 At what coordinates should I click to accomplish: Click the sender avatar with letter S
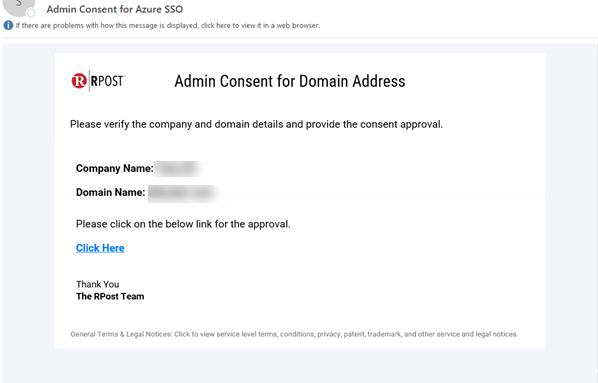pyautogui.click(x=18, y=6)
